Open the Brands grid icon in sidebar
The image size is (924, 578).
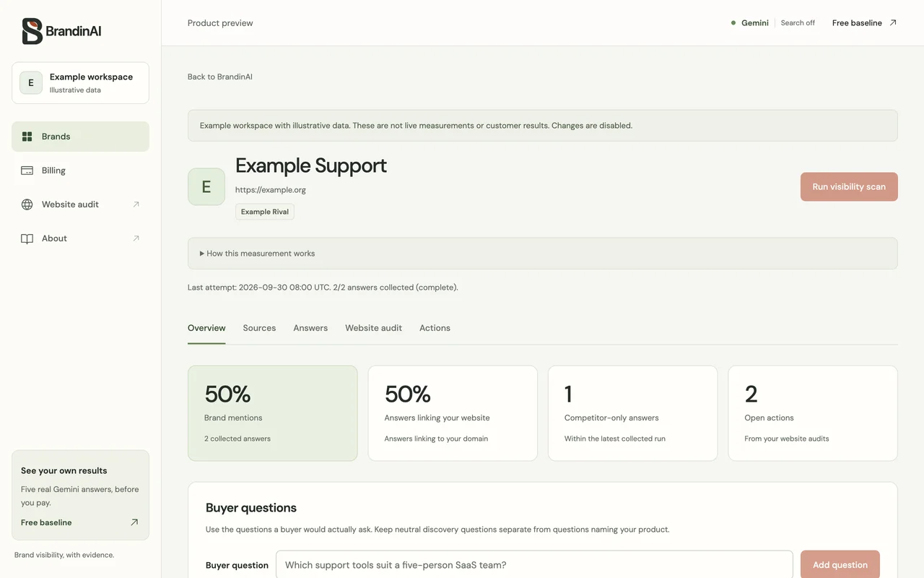coord(27,137)
